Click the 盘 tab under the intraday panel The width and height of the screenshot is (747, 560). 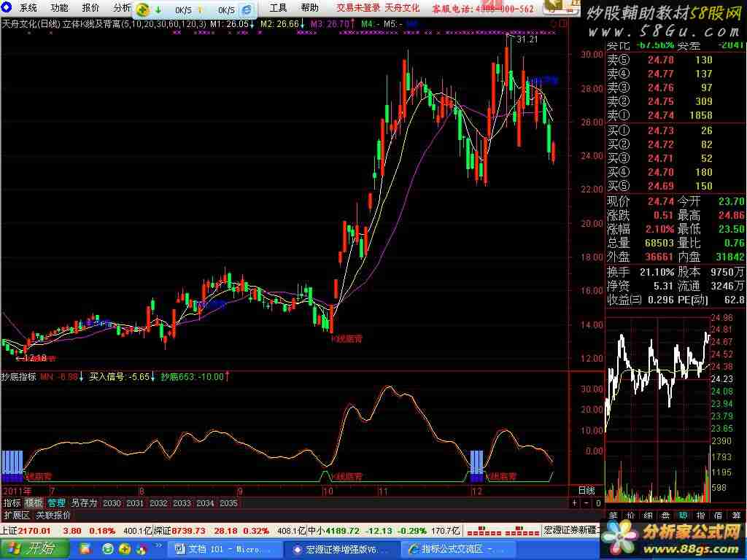coord(665,516)
